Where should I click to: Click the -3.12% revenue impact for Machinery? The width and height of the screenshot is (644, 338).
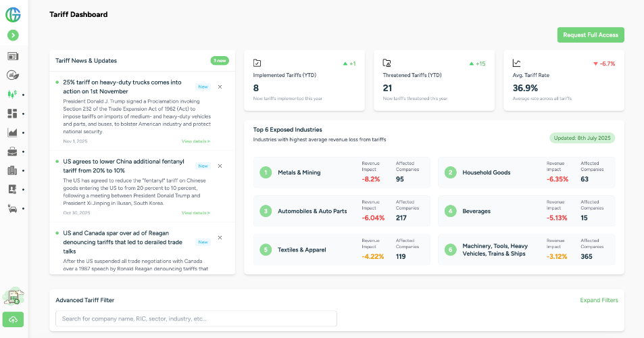(x=557, y=257)
